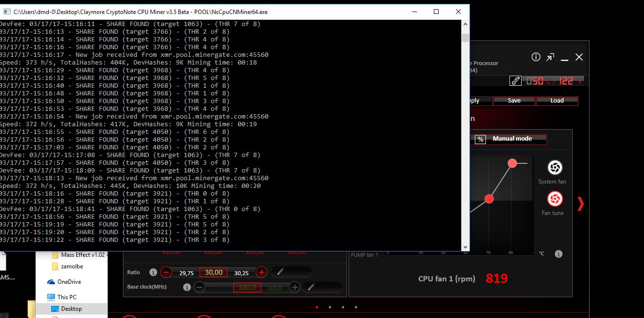Click the Save profile button
Viewport: 644px width, 318px height.
(x=514, y=101)
